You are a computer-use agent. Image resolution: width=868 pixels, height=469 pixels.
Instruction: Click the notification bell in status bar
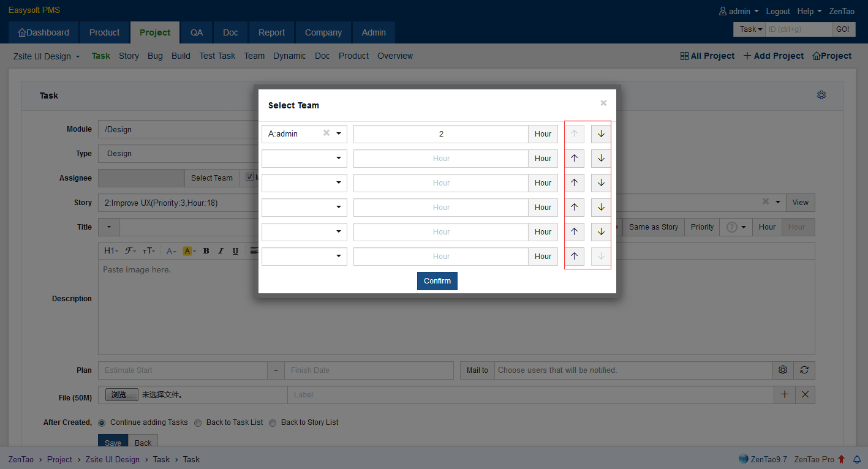857,459
